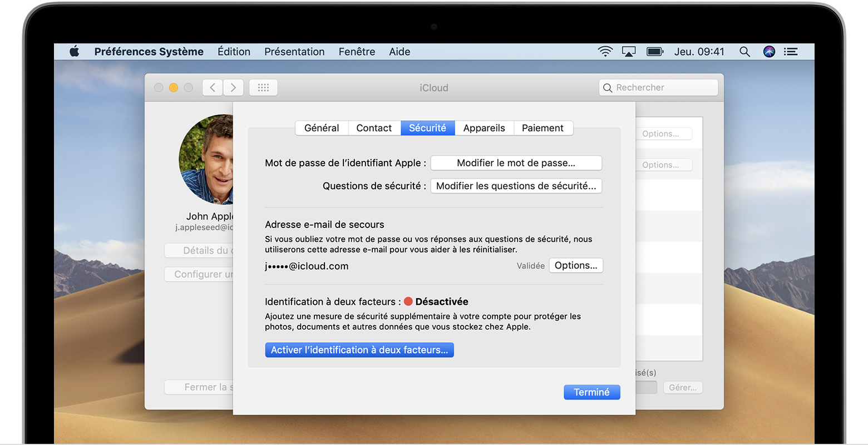Click the j•••••@icloud.com rescue email

click(x=307, y=266)
